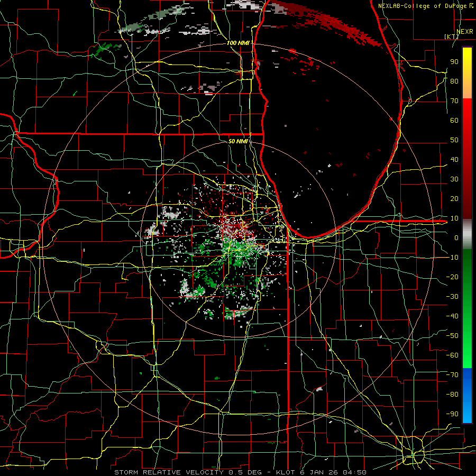Click the 70 value on velocity scale

454,101
